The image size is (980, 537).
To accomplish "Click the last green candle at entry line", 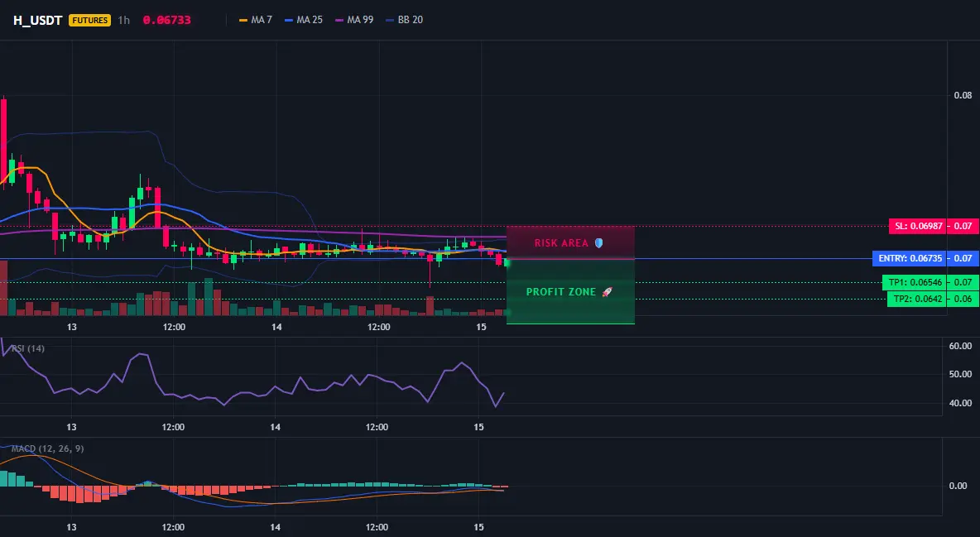I will [x=507, y=263].
